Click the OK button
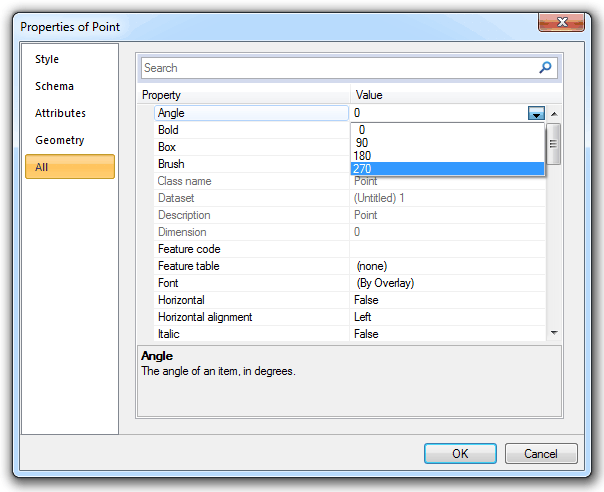The height and width of the screenshot is (492, 604). [x=460, y=453]
